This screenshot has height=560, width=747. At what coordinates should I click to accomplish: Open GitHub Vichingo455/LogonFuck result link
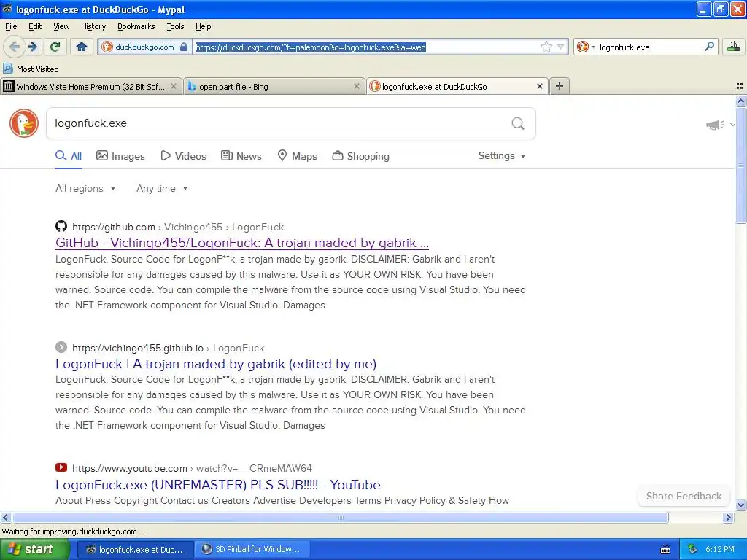[242, 243]
